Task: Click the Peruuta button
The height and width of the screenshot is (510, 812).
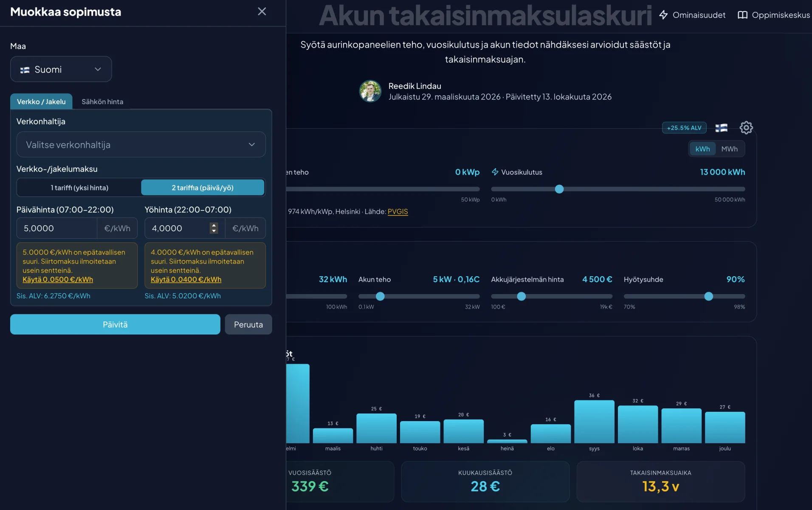Action: (x=248, y=324)
